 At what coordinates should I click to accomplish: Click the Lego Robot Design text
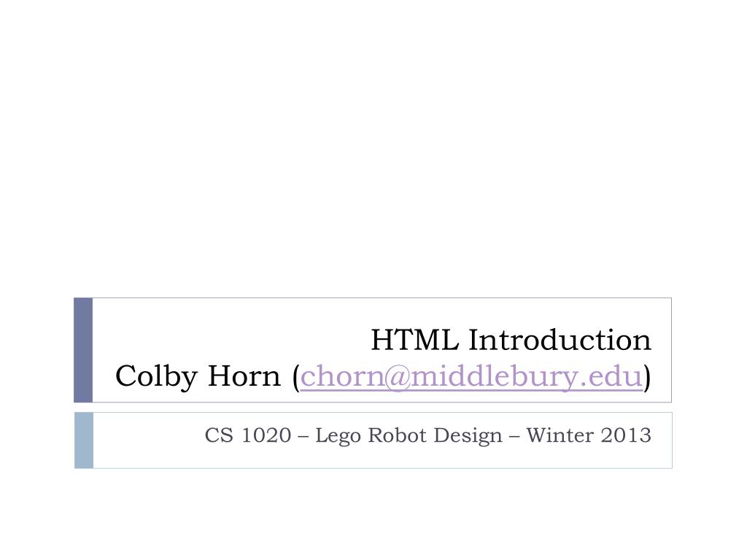(x=409, y=436)
